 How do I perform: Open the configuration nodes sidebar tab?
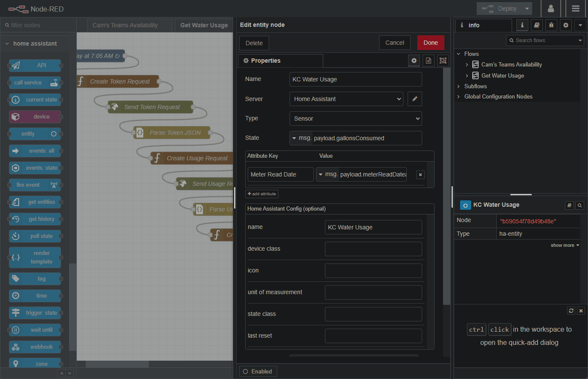[566, 25]
